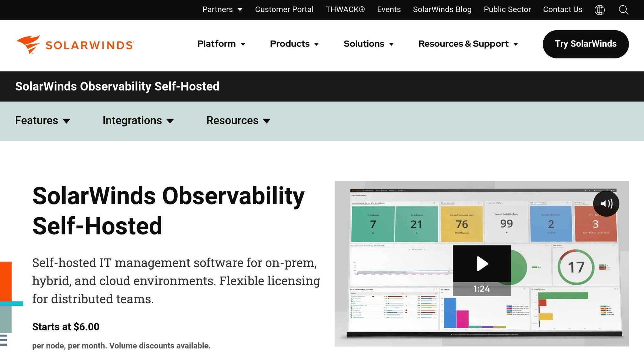Viewport: 644px width, 362px height.
Task: Toggle the video sound speaker icon
Action: [606, 204]
